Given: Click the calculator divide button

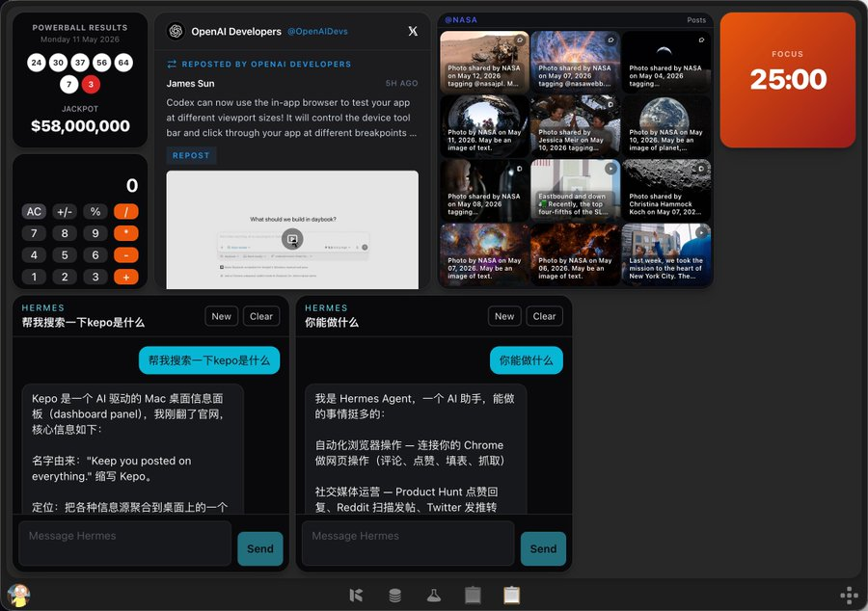Looking at the screenshot, I should coord(126,212).
